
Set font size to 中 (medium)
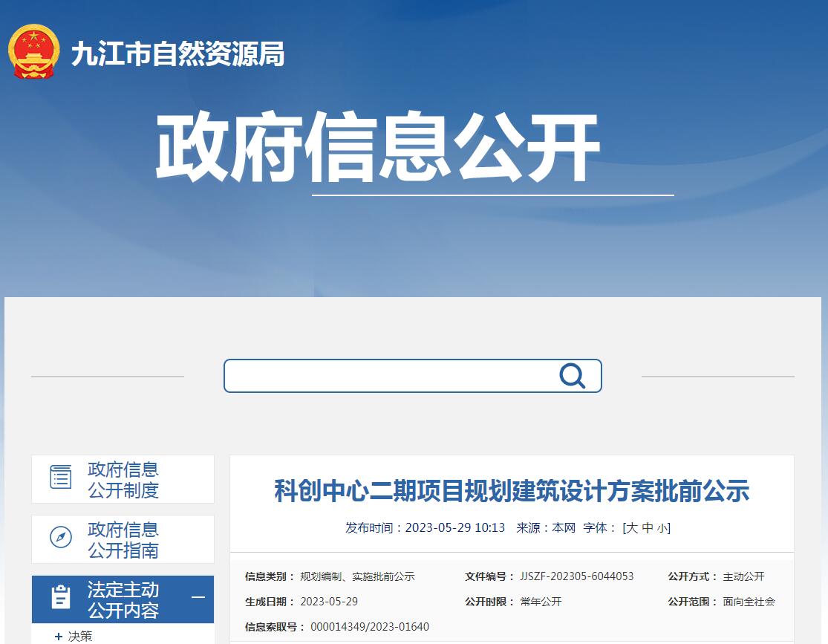click(648, 528)
